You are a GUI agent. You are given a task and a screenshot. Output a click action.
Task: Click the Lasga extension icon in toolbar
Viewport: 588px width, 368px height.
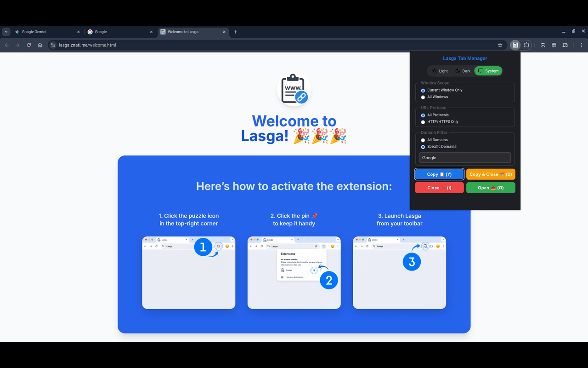[x=515, y=45]
